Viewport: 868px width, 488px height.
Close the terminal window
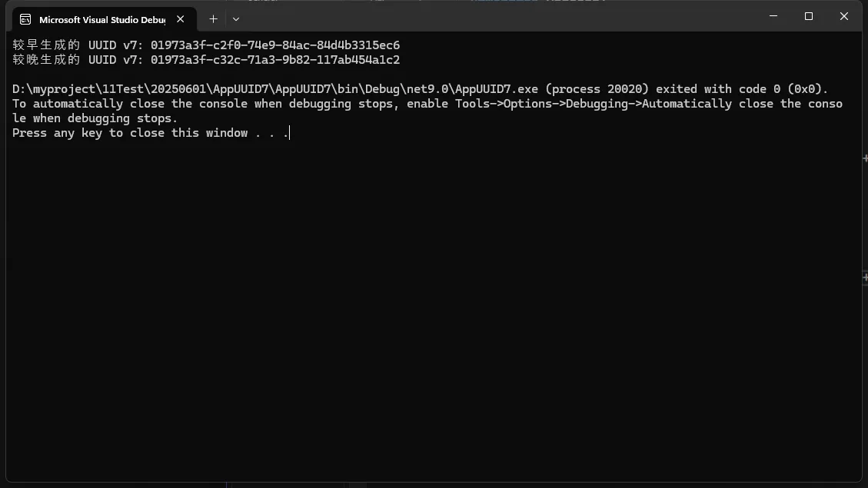point(844,16)
